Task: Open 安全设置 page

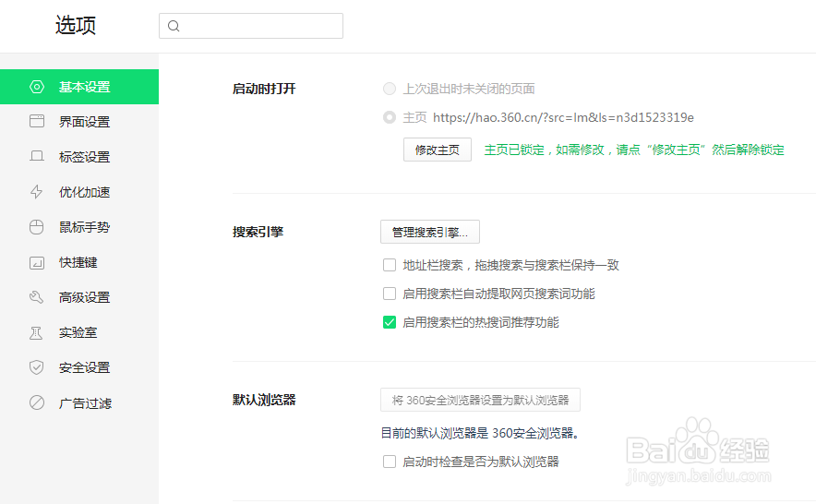Action: pos(79,367)
